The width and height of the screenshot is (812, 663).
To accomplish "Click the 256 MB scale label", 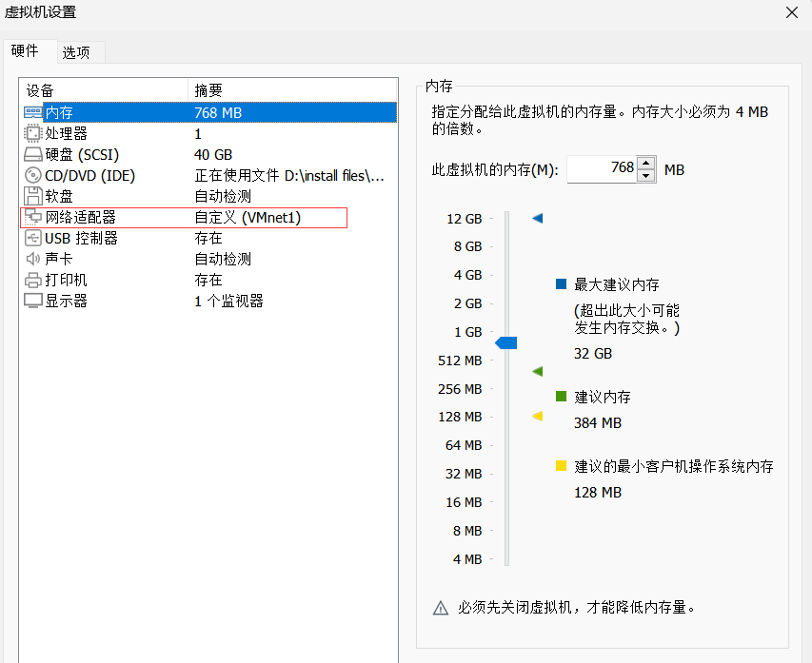I will [x=460, y=389].
